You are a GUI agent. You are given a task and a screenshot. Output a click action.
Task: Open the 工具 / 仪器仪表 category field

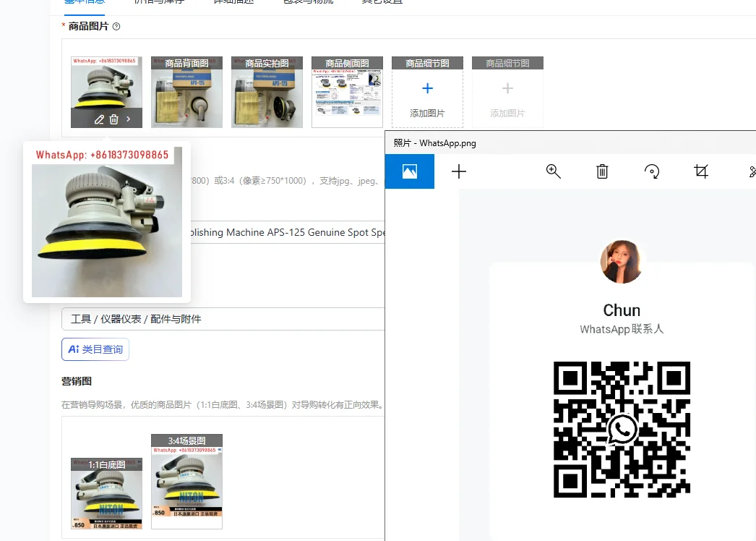(223, 319)
